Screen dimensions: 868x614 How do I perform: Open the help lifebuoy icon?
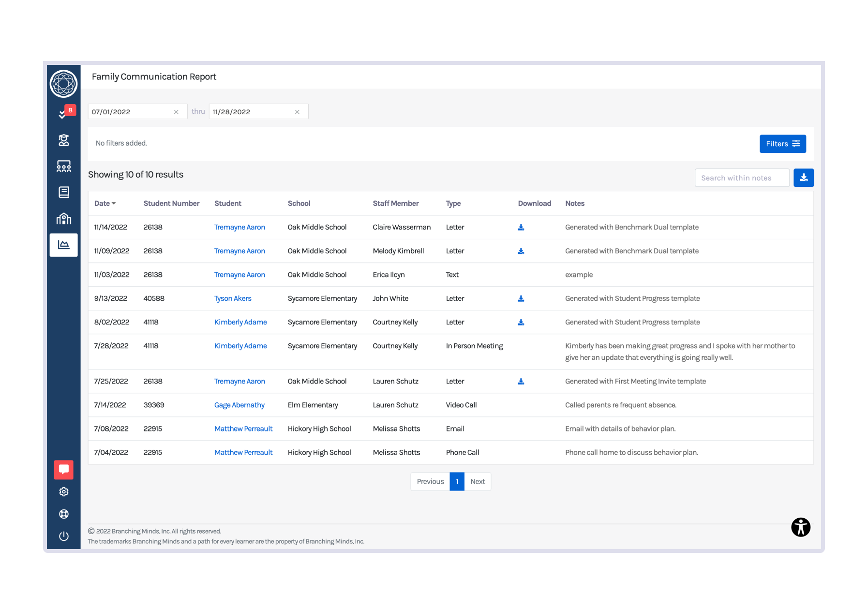[64, 514]
